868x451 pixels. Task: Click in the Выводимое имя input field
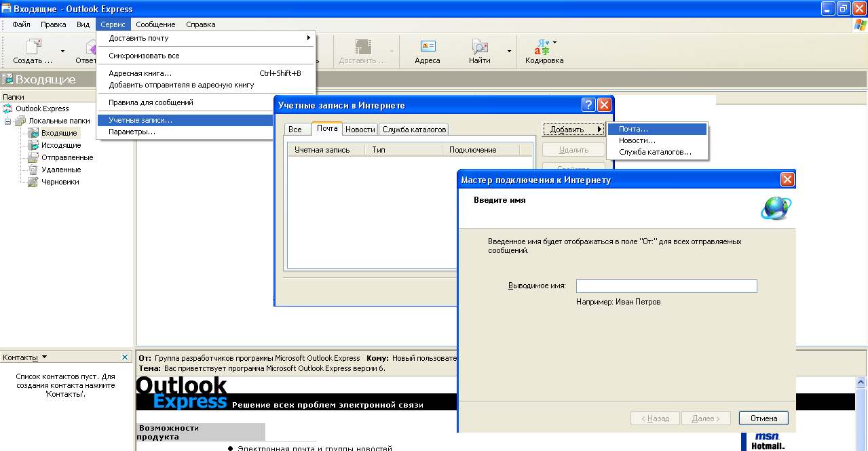[x=666, y=286]
